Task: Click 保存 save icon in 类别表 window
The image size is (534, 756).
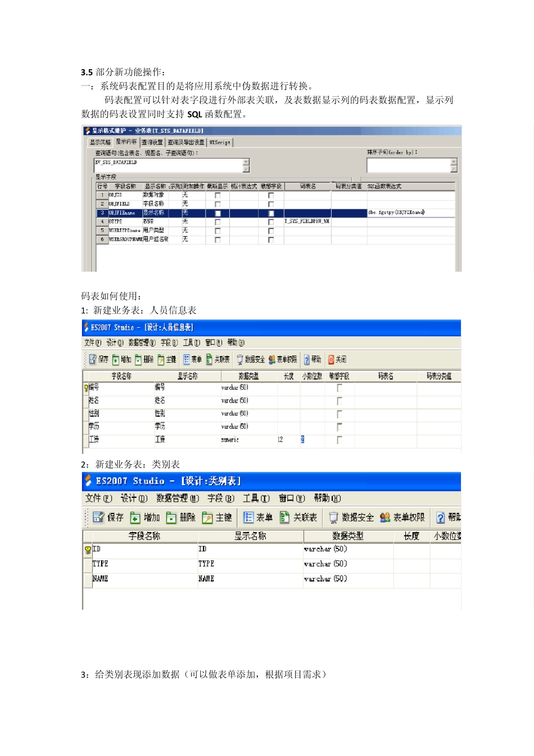Action: pos(99,517)
